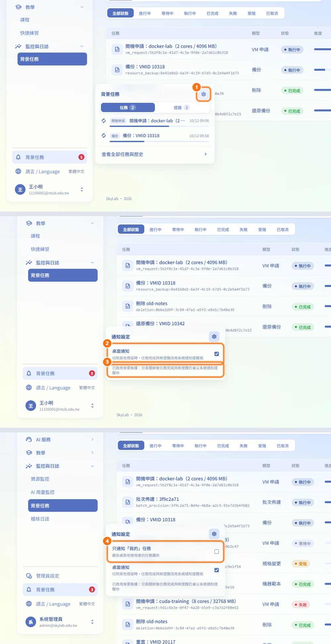Uncheck 桌面通知 below 只通知「我的」任務 option

(216, 570)
